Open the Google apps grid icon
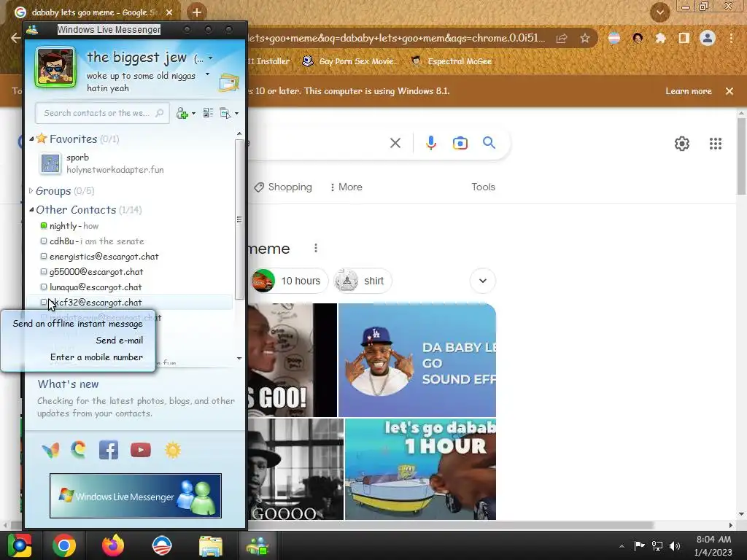 click(x=715, y=144)
